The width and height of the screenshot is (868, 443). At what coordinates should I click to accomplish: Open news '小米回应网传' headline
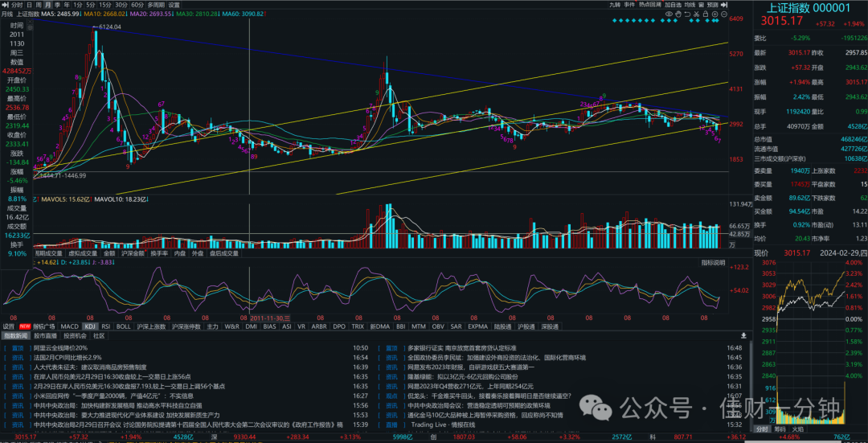(x=114, y=396)
